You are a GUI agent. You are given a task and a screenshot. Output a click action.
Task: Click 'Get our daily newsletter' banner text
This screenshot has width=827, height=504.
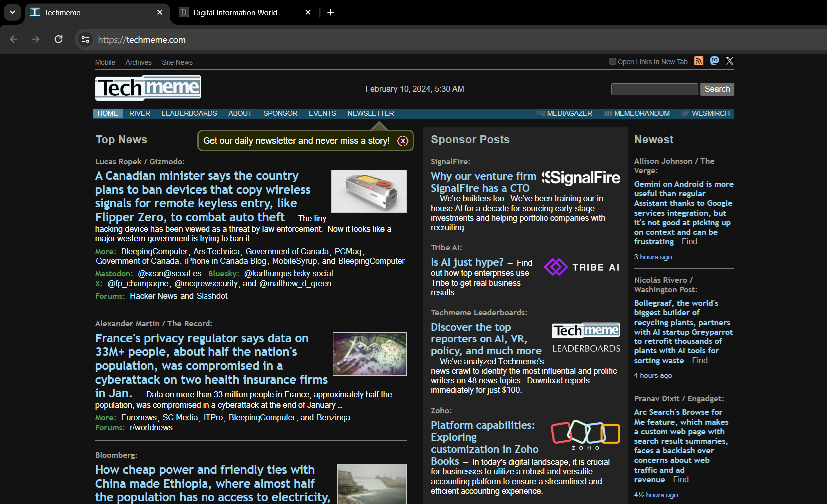tap(296, 141)
